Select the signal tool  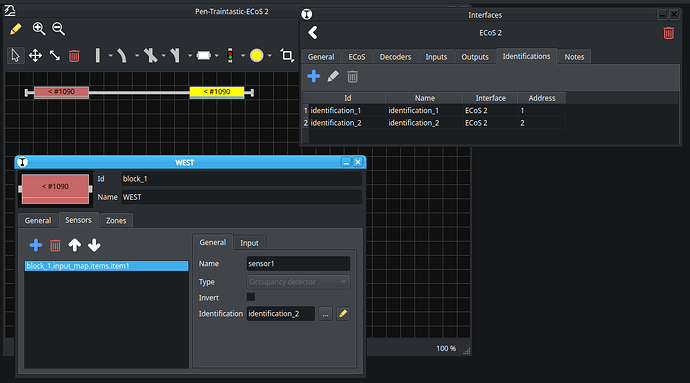(230, 55)
